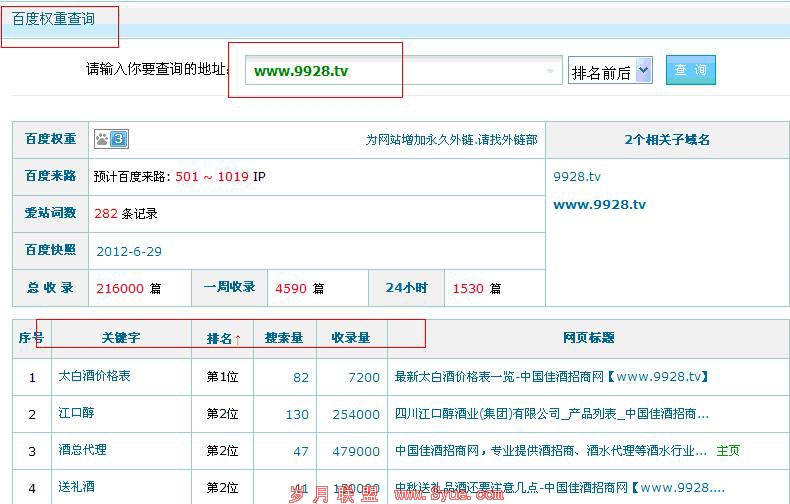Open the page title 最新太白酒价格表一览
Screen dimensions: 790x504
pos(552,377)
